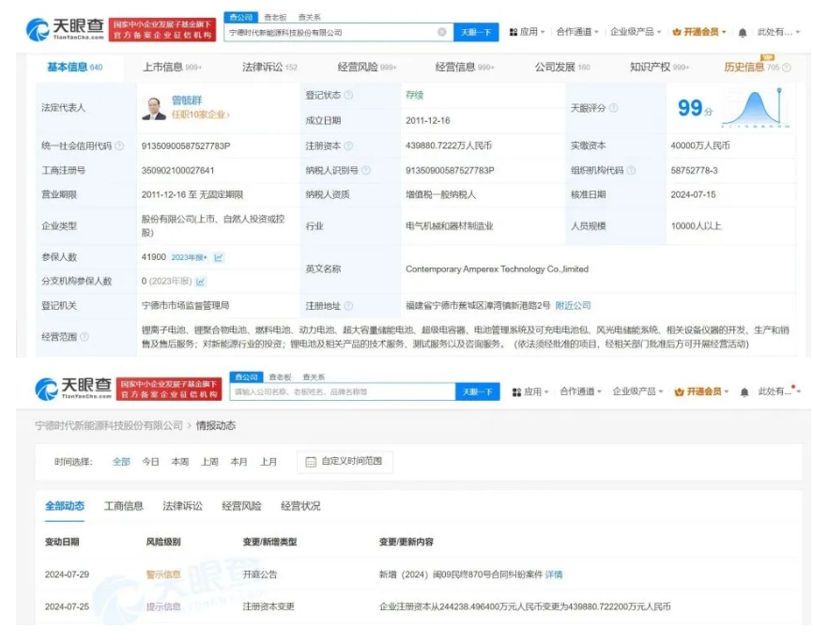813x644 pixels.
Task: Filter time range to 今日
Action: tap(150, 462)
